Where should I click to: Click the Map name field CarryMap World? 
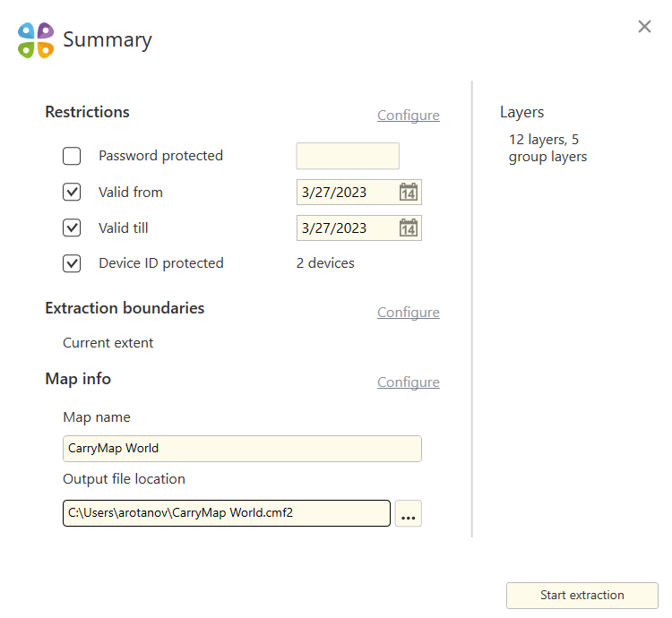coord(242,449)
